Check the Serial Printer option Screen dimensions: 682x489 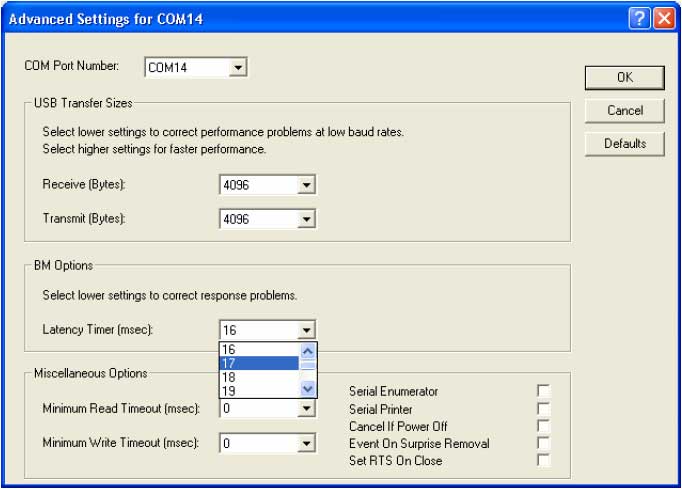tap(543, 409)
